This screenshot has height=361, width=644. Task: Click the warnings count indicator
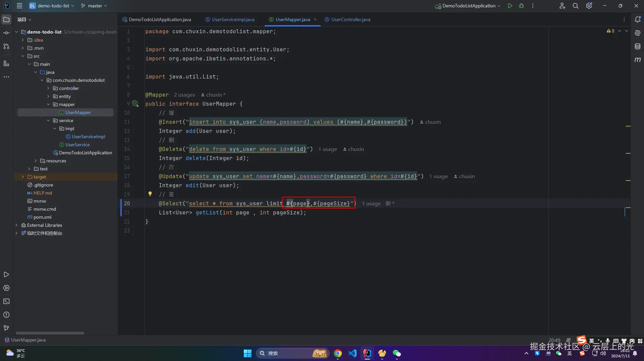[x=610, y=31]
